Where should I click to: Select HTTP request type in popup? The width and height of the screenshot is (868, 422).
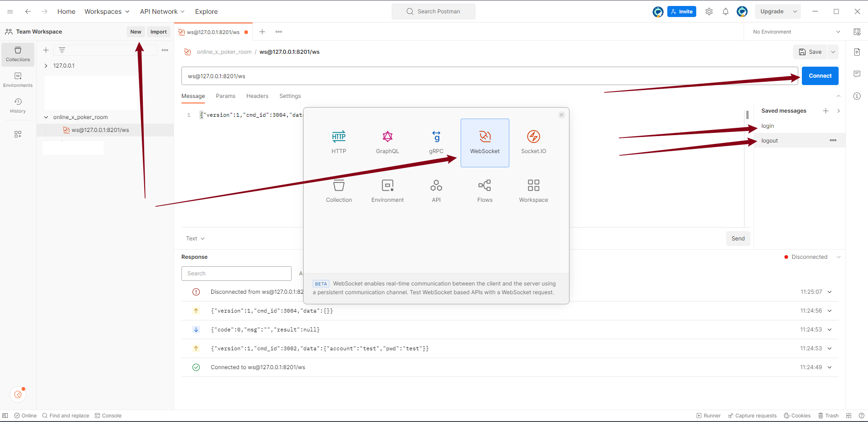[x=339, y=143]
